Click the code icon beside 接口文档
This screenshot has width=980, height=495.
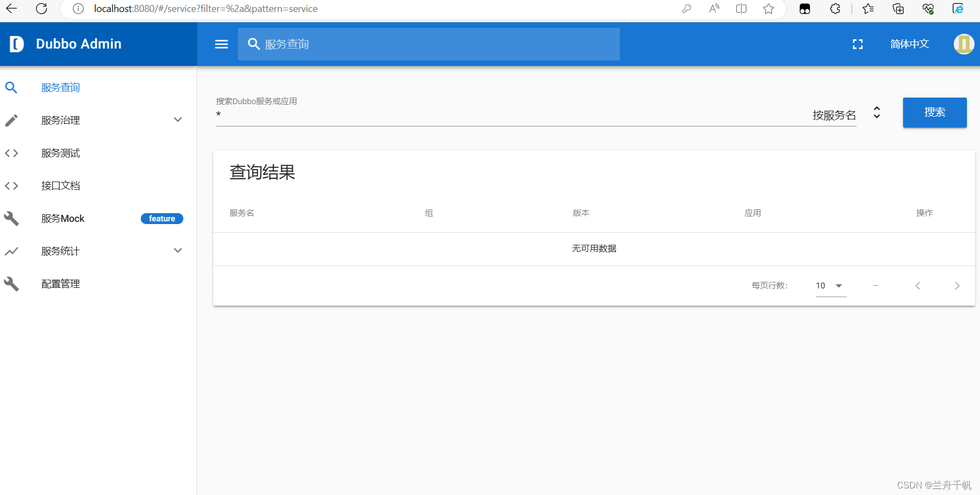pyautogui.click(x=11, y=186)
